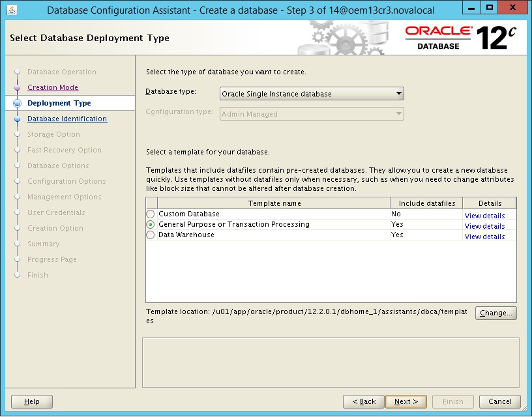532x417 pixels.
Task: Go to the Creation Mode step
Action: [x=53, y=87]
